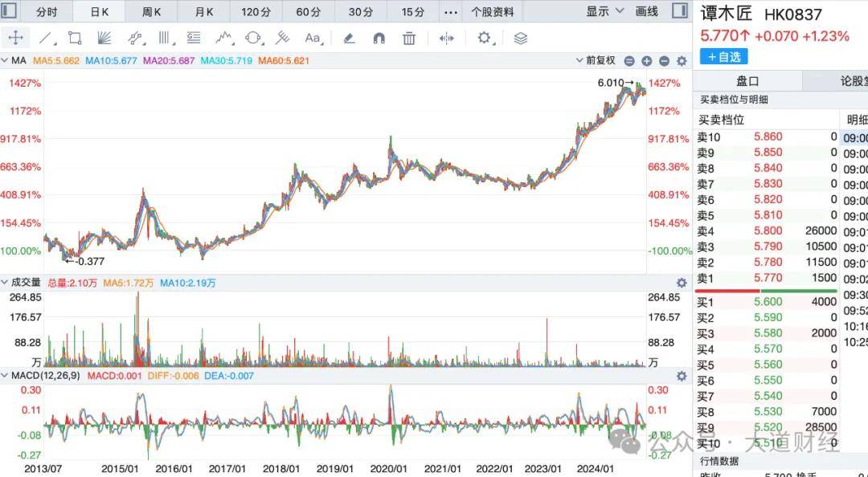Select the Fibonacci retracement levels tool
This screenshot has width=868, height=477.
(x=193, y=38)
